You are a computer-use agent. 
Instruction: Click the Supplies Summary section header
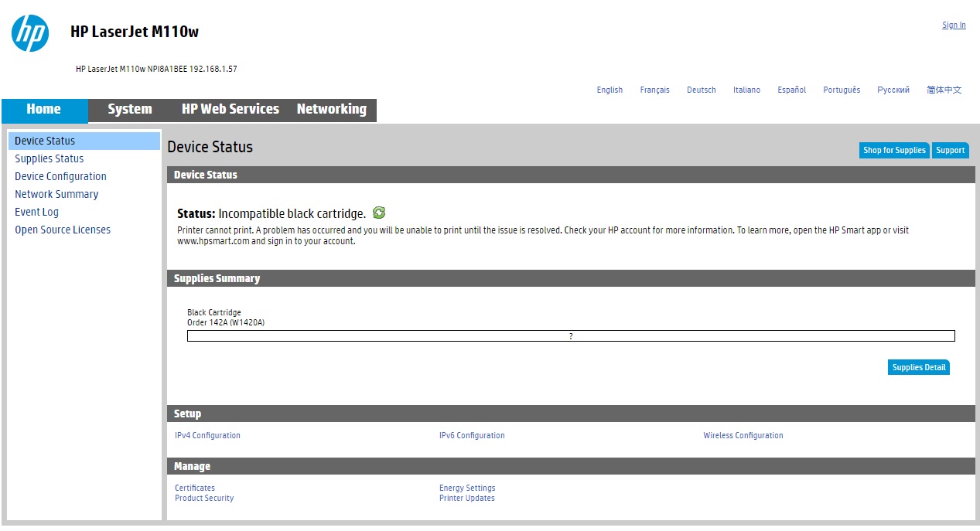coord(571,278)
